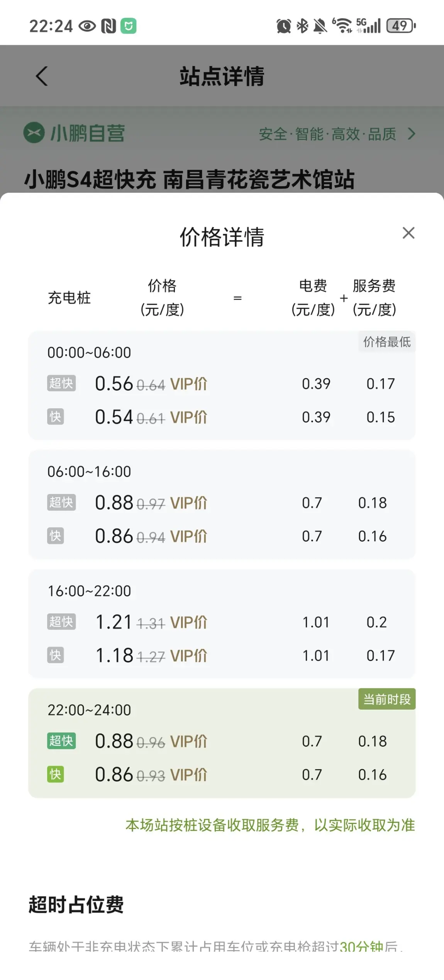The height and width of the screenshot is (980, 444).
Task: Tap the station name 小鹏S4超快充 南昌青花瓷艺术馆站
Action: click(189, 180)
